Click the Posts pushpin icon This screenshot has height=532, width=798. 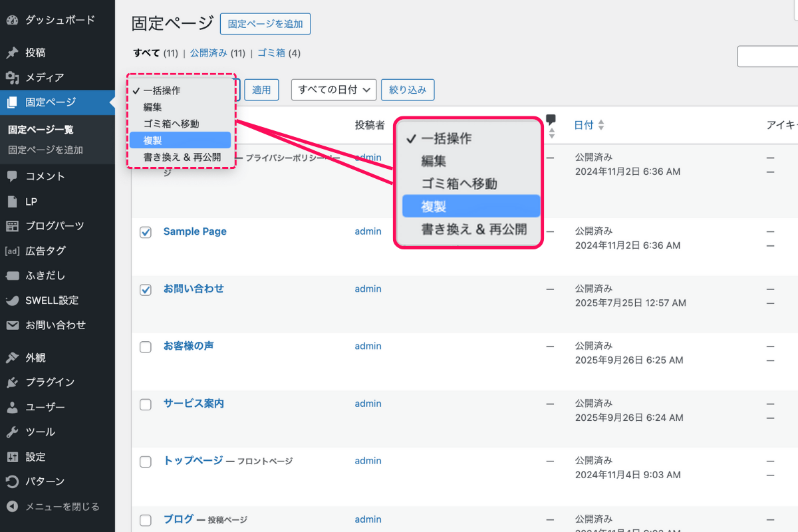point(12,53)
